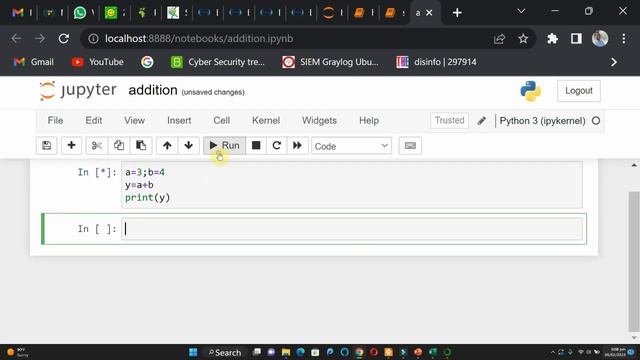Expand the tab search dropdown arrow
This screenshot has width=640, height=360.
pos(521,11)
